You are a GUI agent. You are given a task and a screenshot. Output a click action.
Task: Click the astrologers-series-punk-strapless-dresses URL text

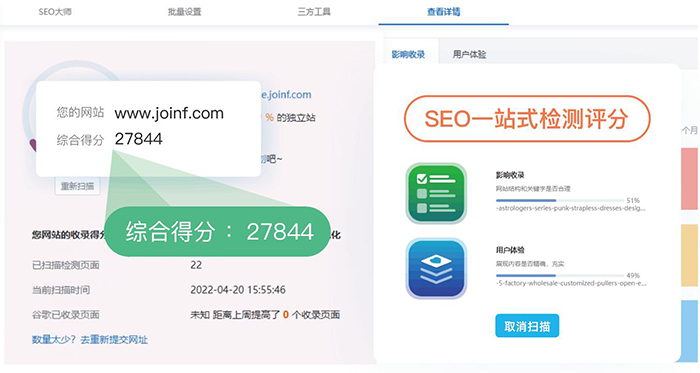point(571,208)
